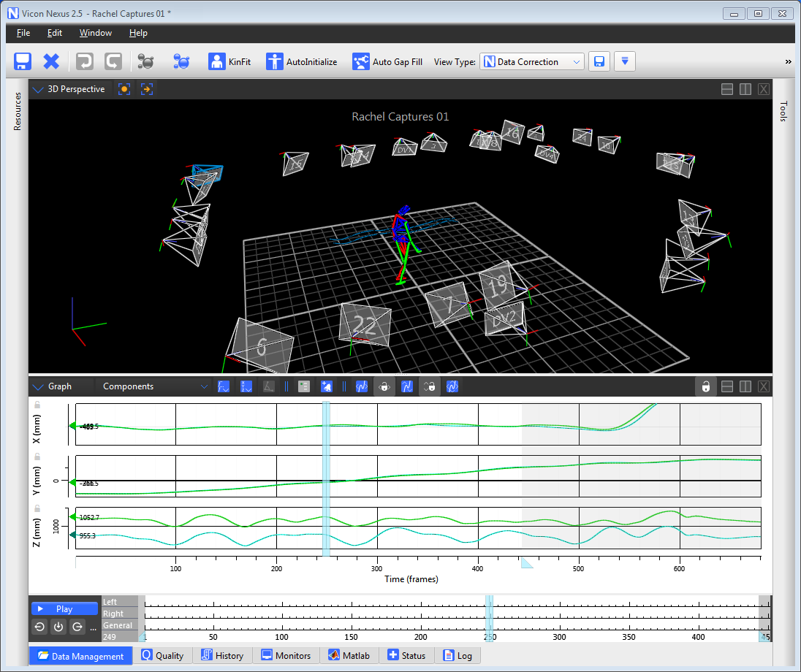Toggle the graph panel lock icon
The height and width of the screenshot is (672, 801).
pos(705,386)
